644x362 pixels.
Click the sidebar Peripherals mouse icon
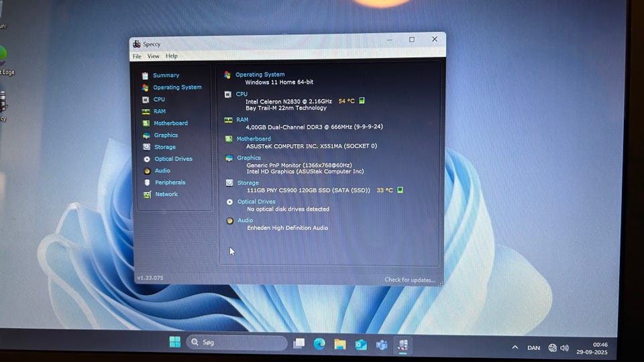147,182
